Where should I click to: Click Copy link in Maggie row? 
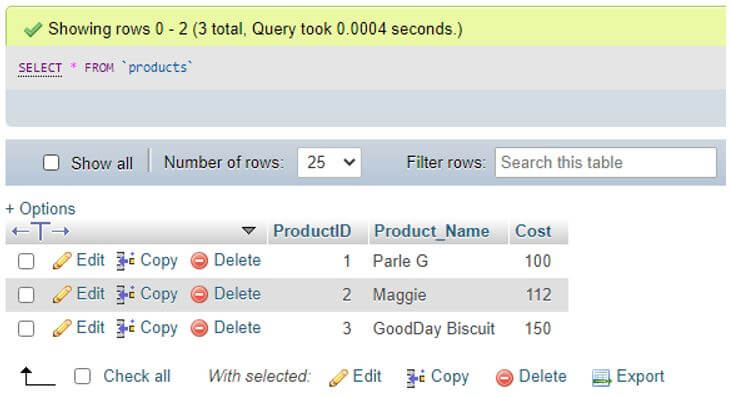tap(159, 294)
